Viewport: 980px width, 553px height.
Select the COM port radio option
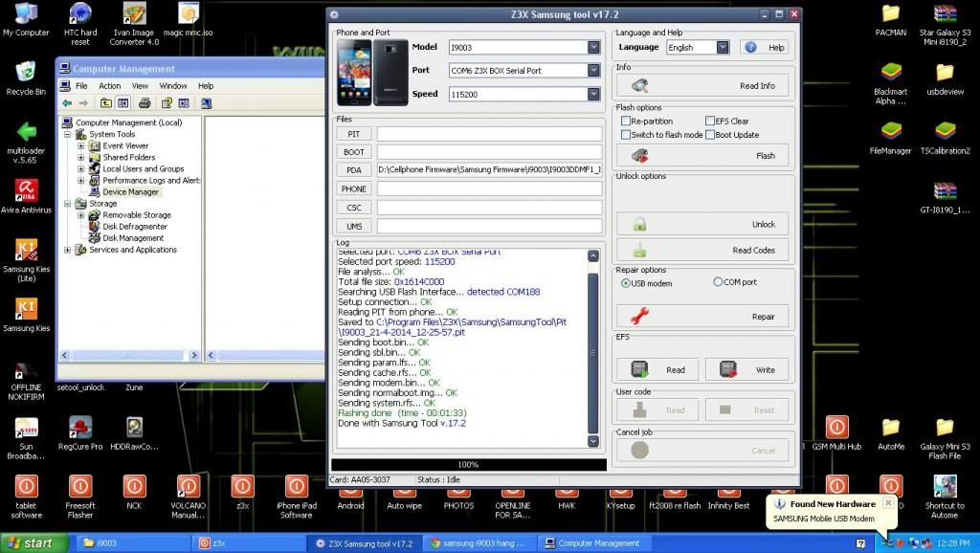pyautogui.click(x=718, y=282)
